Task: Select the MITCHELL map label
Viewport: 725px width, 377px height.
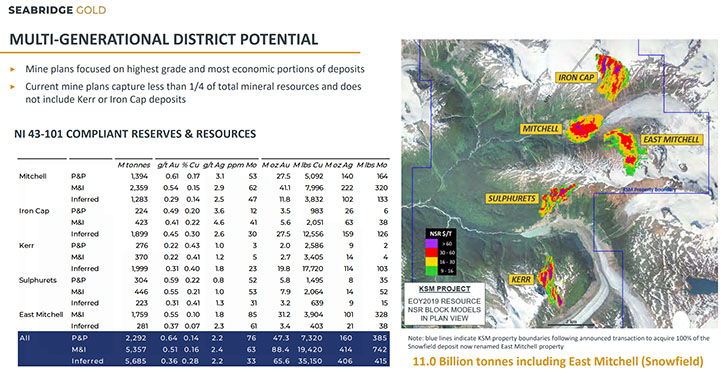Action: [x=541, y=129]
